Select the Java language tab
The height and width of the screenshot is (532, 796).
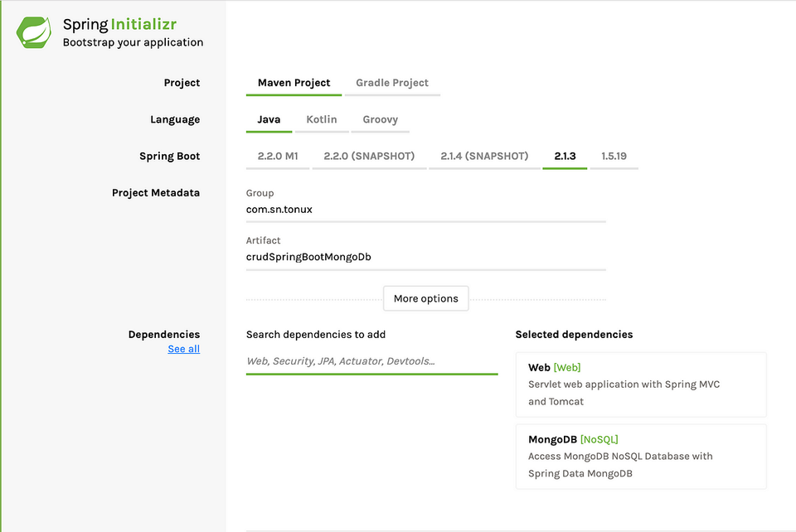click(269, 119)
